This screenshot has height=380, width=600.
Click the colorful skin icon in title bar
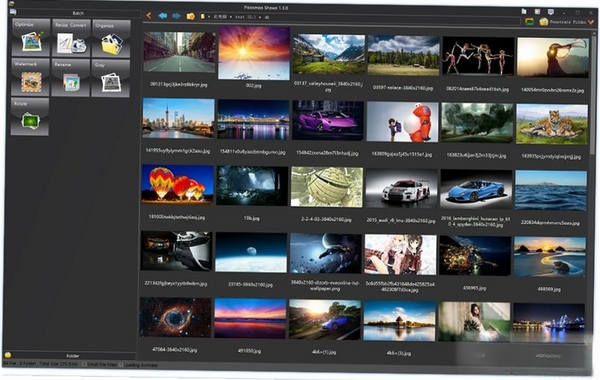(537, 12)
